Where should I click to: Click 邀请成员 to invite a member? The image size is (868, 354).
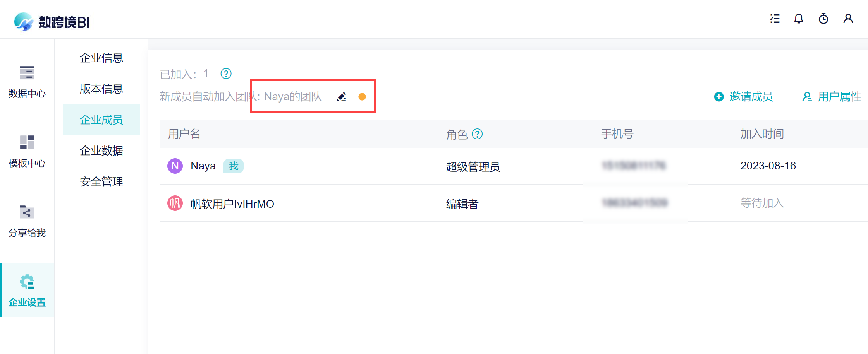(x=743, y=97)
